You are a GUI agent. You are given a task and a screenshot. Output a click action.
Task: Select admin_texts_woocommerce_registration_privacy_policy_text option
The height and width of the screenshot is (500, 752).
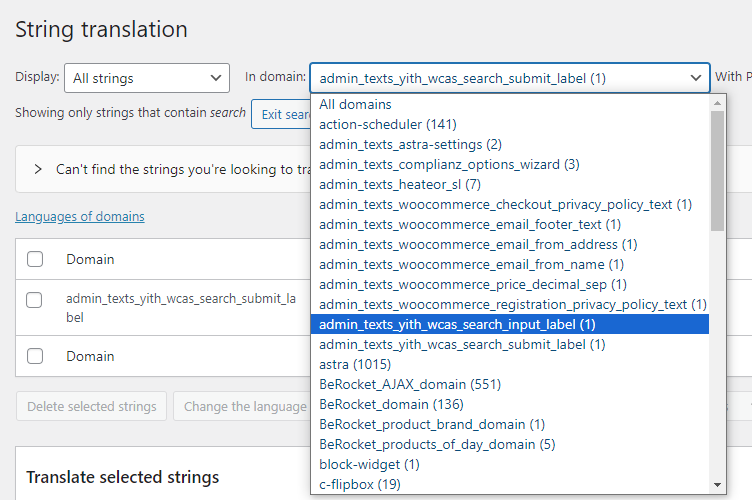(509, 304)
